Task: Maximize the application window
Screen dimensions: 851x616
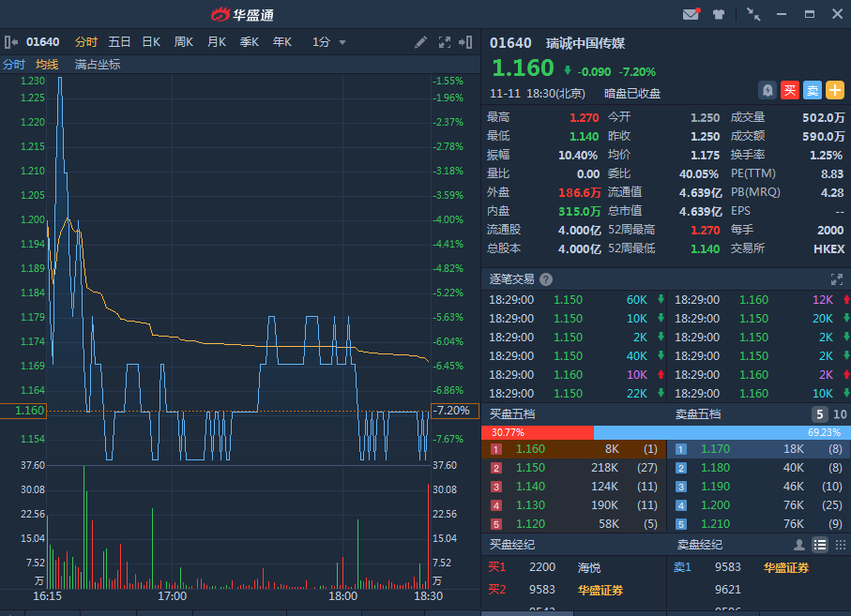Action: [x=809, y=14]
